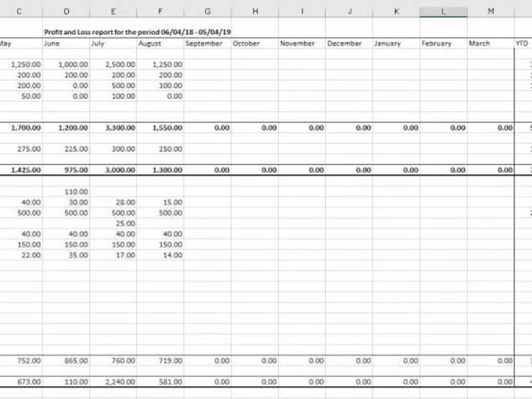Viewport: 532px width, 399px height.
Task: Select the bold 1,550.00 total cell
Action: coord(160,128)
